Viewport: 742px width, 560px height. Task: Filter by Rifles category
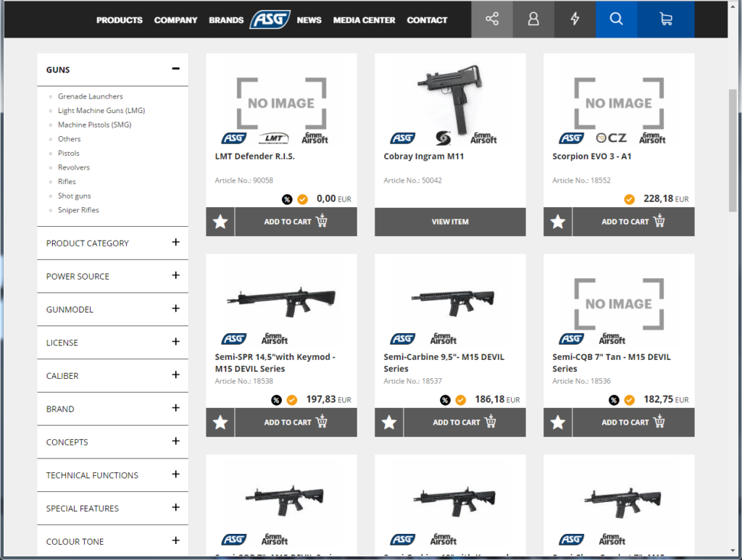67,181
